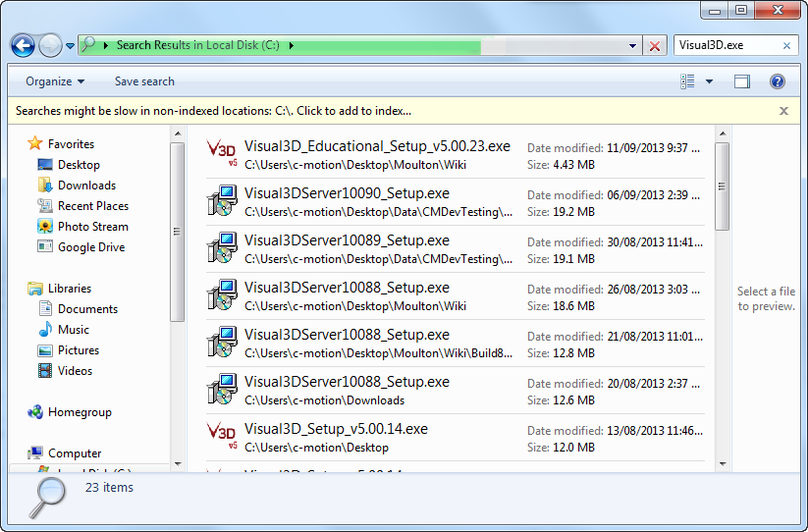Click the green search progress address bar
This screenshot has height=532, width=808.
(x=360, y=45)
